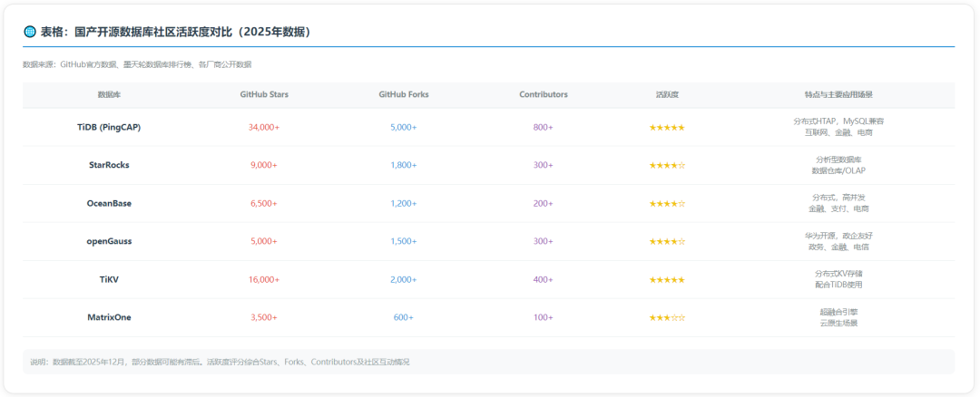Image resolution: width=980 pixels, height=397 pixels.
Task: Click the 34,000+ stars value
Action: tap(264, 127)
